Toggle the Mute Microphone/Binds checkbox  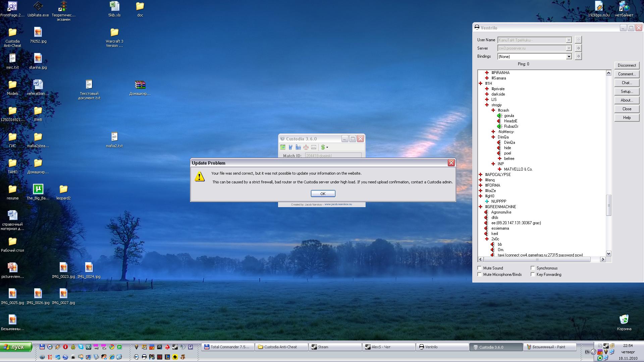click(480, 275)
